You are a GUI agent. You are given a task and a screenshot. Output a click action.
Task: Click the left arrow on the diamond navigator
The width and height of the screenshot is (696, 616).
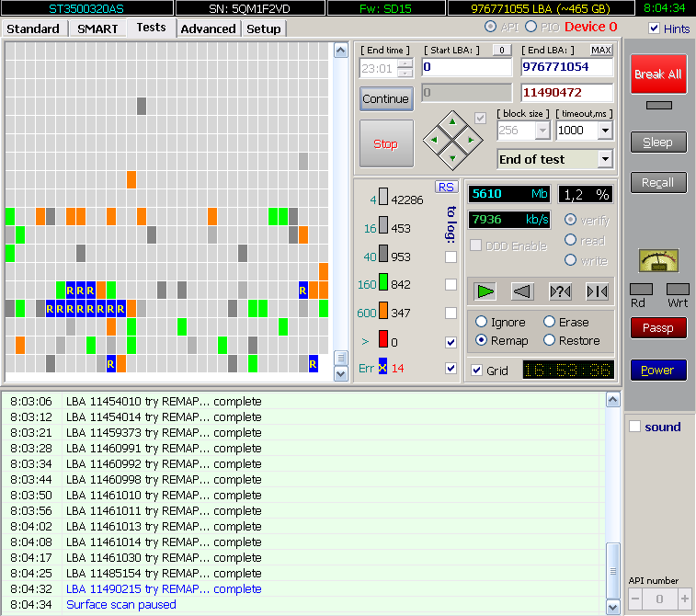(x=434, y=140)
